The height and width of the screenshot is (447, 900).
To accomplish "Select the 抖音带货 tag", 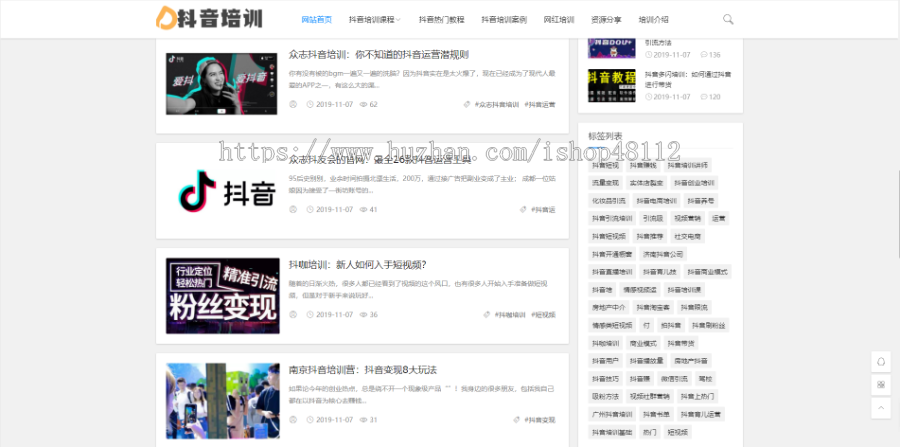I will pos(681,343).
